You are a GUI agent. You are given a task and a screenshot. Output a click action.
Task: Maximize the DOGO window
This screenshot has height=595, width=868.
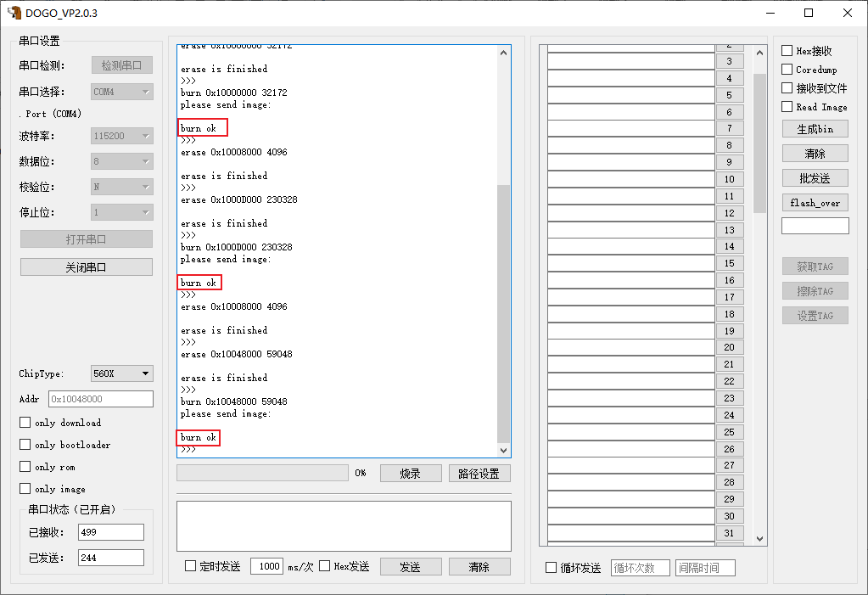coord(809,13)
